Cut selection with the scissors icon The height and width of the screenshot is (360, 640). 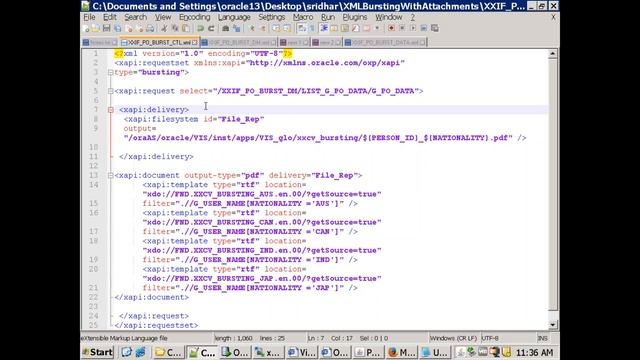(163, 28)
